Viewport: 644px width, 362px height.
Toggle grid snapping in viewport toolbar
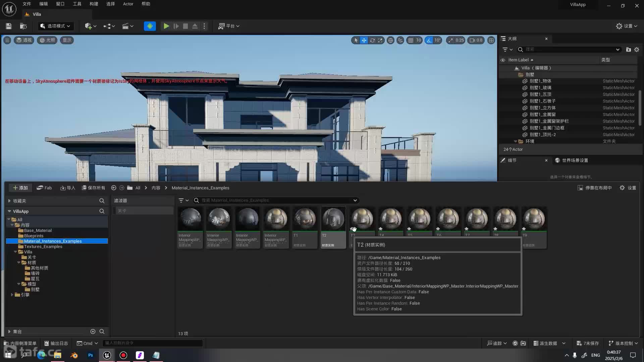coord(411,40)
